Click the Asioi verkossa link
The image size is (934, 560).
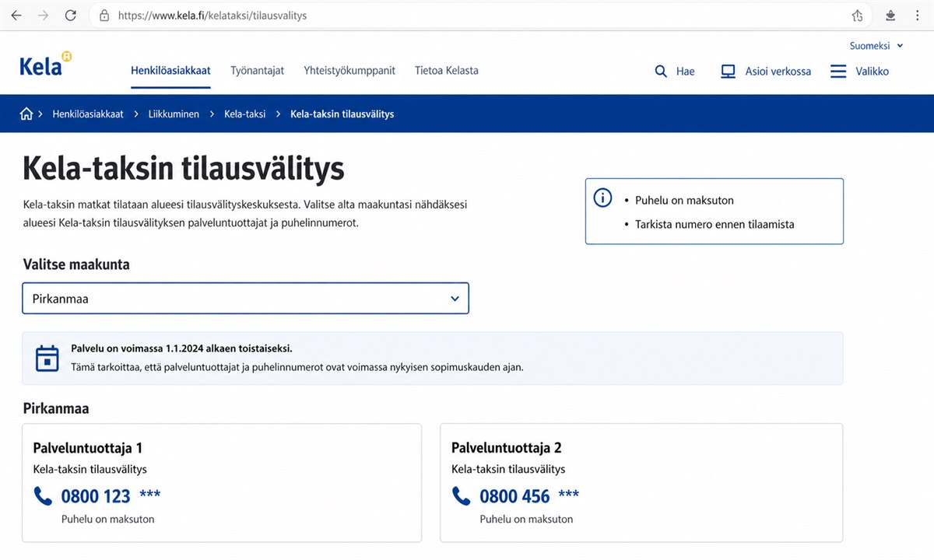766,72
